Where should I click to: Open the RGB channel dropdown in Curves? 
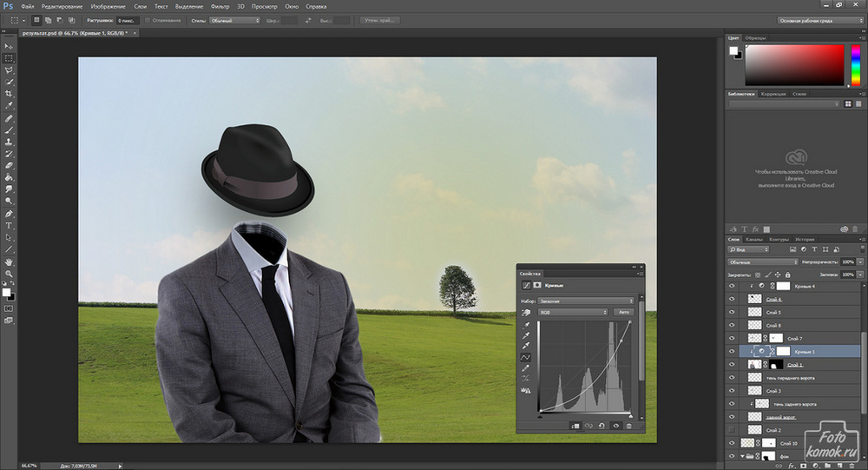571,311
